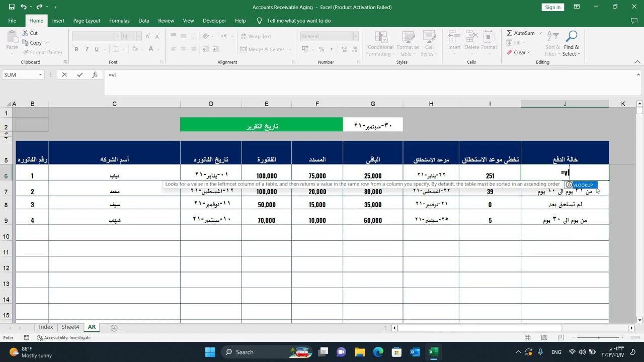Open Sort & Filter menu
644x362 pixels.
tap(552, 44)
